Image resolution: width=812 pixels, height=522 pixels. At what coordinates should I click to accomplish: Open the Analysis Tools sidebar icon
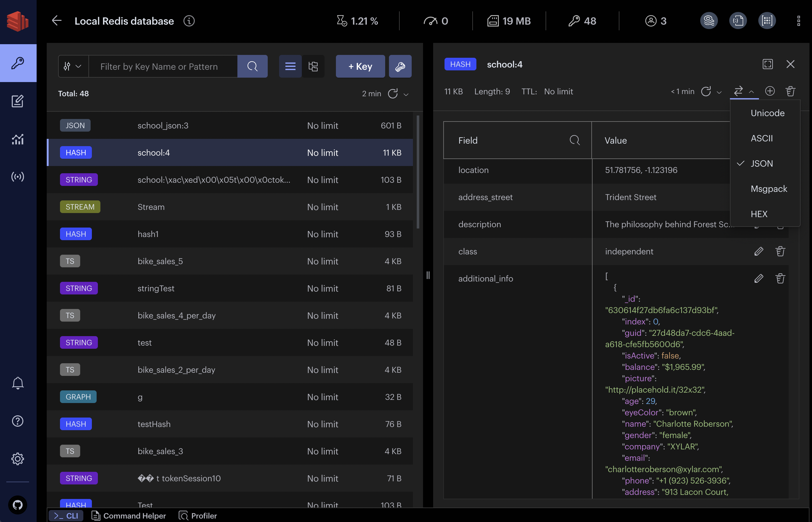pyautogui.click(x=18, y=139)
